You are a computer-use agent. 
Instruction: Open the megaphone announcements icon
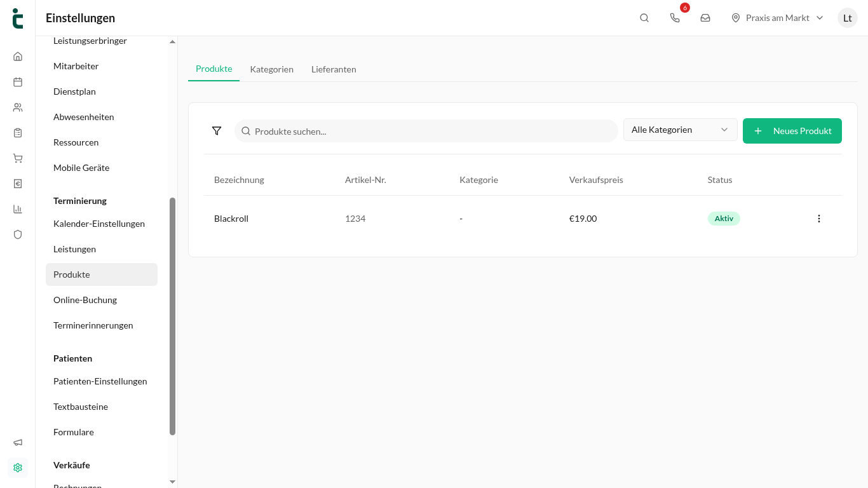(18, 442)
